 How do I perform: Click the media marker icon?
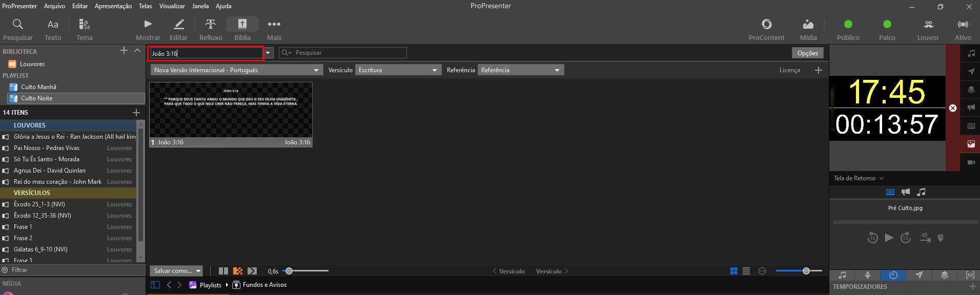(x=941, y=238)
